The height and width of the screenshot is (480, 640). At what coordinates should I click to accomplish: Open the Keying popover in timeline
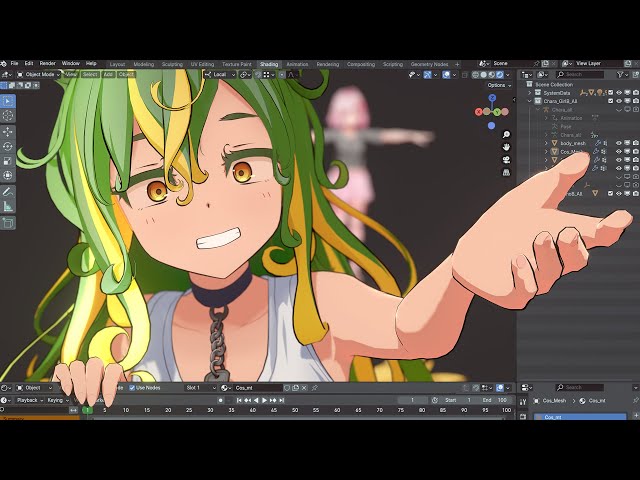coord(57,400)
